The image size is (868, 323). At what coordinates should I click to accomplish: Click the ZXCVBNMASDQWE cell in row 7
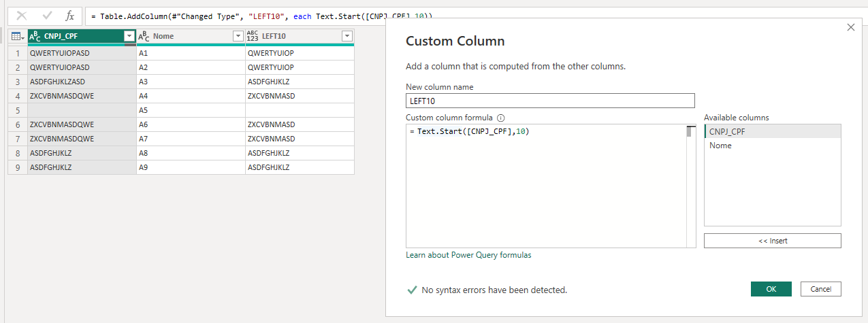click(82, 139)
